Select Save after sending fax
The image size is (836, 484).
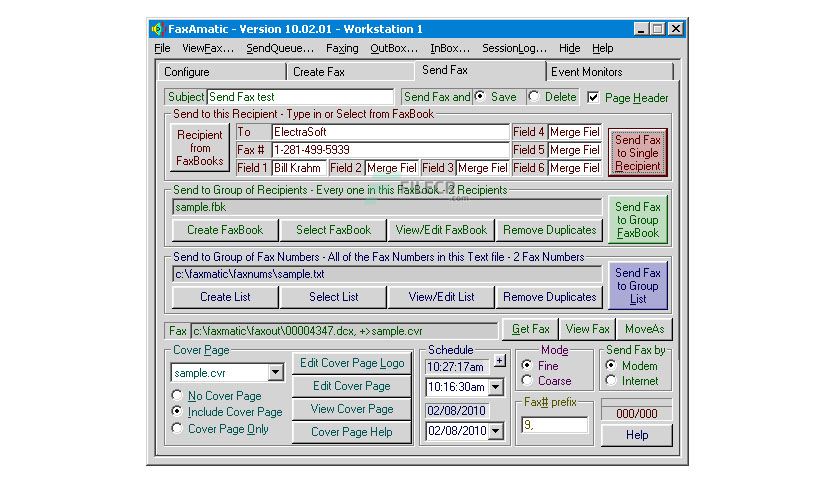(480, 96)
